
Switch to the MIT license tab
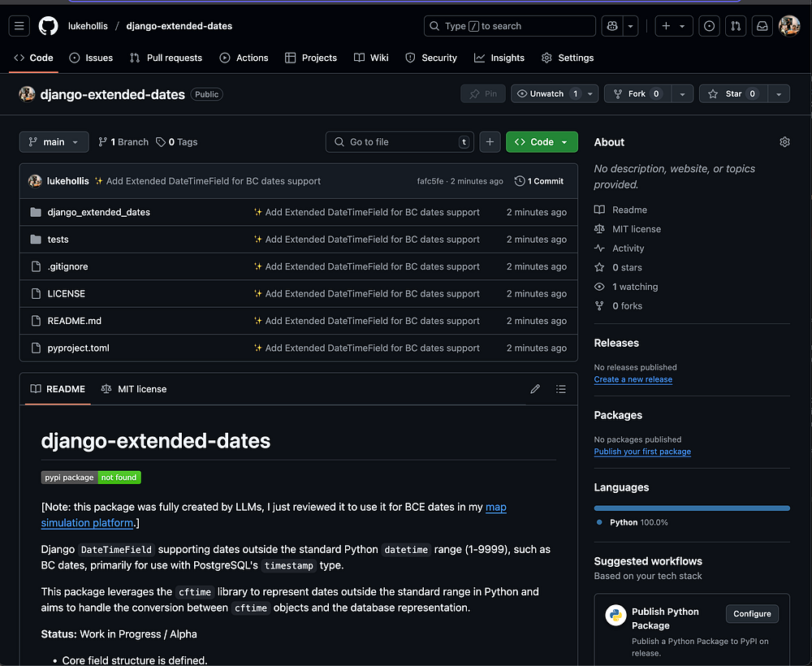click(x=134, y=389)
